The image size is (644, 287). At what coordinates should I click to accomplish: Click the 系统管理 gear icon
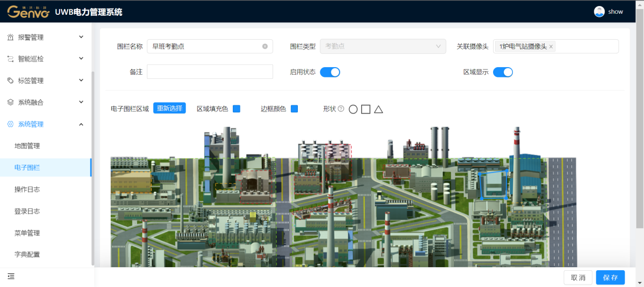pyautogui.click(x=11, y=124)
